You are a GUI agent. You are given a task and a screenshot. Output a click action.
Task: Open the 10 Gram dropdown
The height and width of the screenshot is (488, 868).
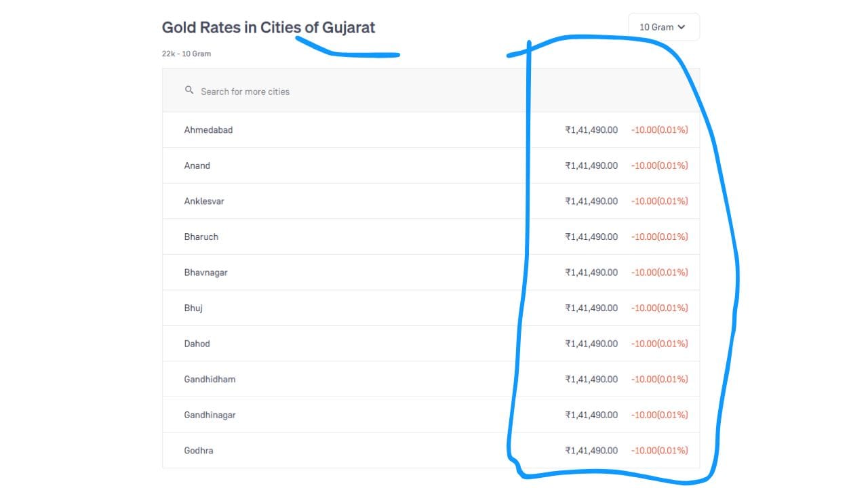click(663, 27)
